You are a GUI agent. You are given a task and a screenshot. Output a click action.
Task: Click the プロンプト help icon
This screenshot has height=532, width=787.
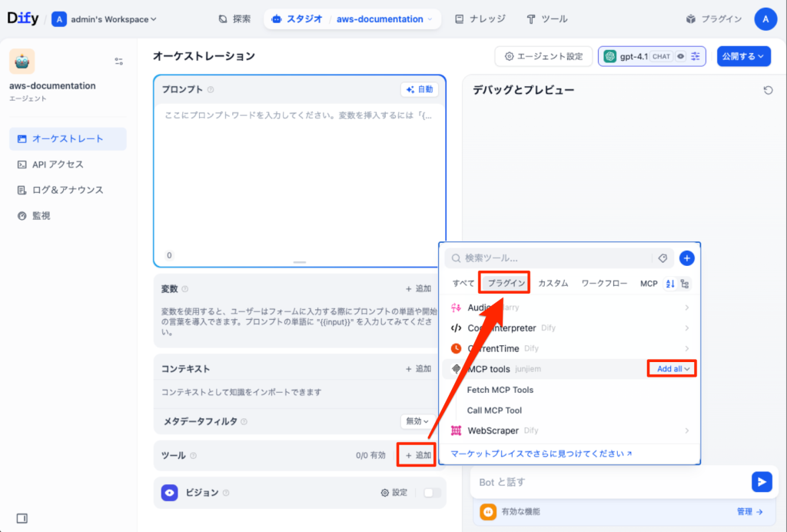coord(211,89)
